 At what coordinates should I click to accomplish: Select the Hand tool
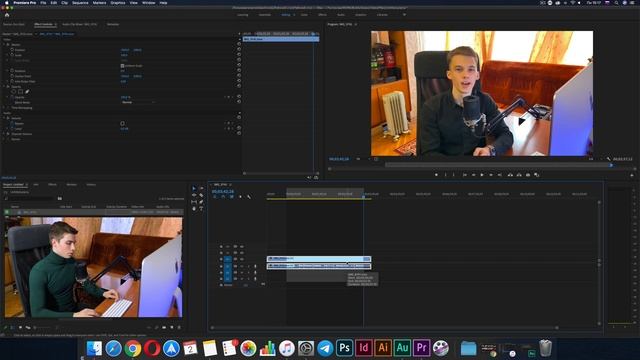pyautogui.click(x=194, y=209)
